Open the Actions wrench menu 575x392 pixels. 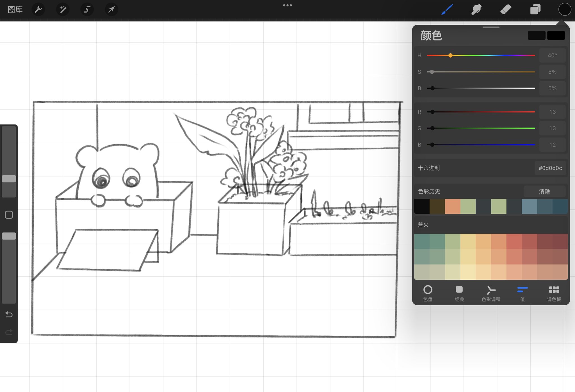[38, 10]
